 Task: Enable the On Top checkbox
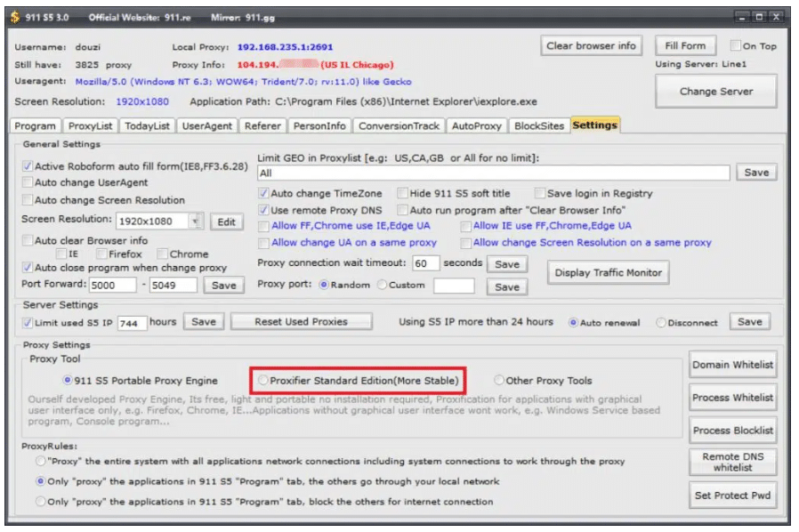pos(735,46)
